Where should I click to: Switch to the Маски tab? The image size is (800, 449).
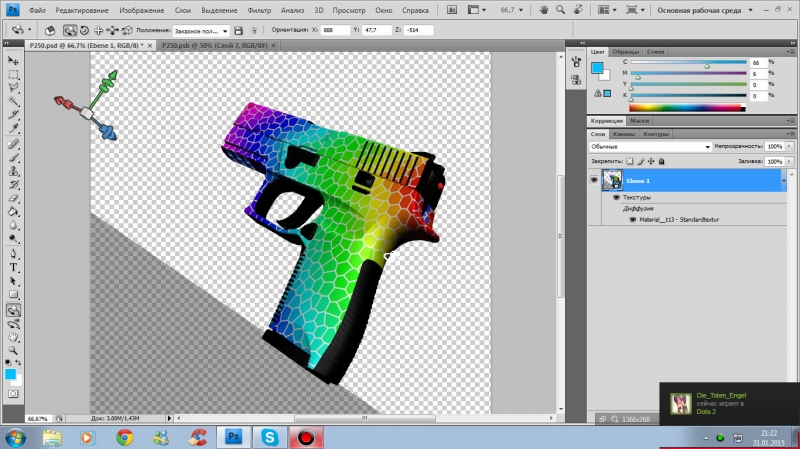639,120
